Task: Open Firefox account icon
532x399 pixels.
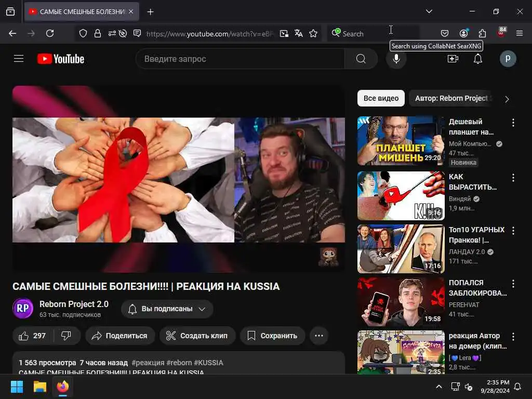Action: coord(463,33)
